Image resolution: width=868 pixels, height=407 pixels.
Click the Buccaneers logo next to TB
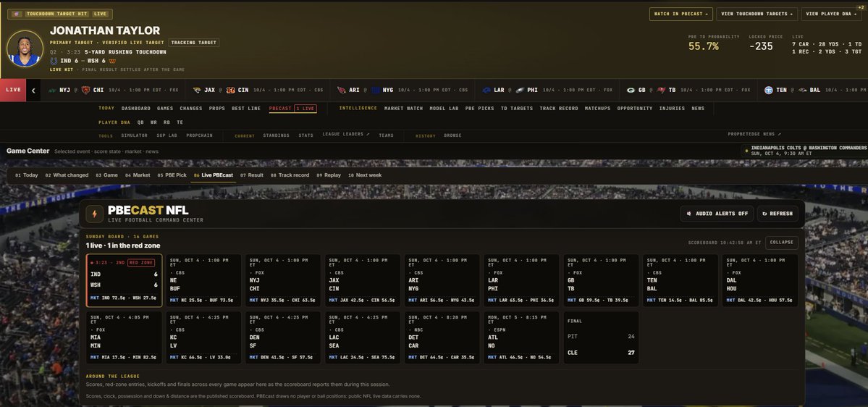coord(662,91)
